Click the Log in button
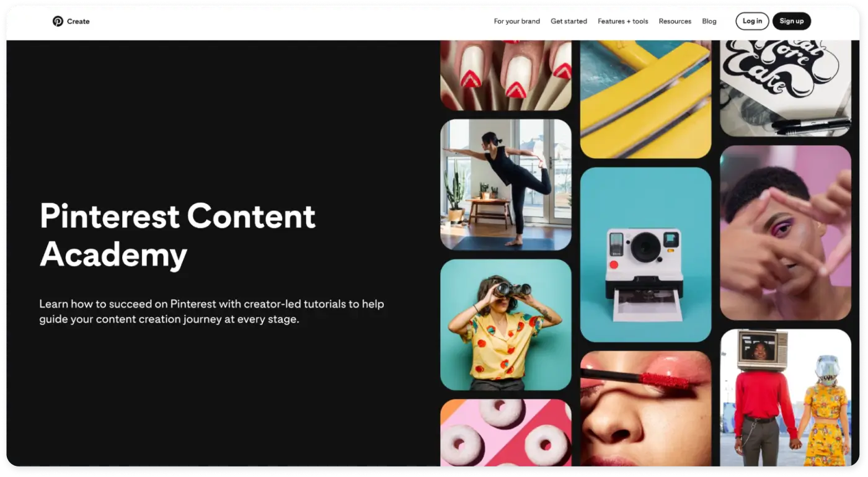The image size is (868, 477). pos(752,21)
